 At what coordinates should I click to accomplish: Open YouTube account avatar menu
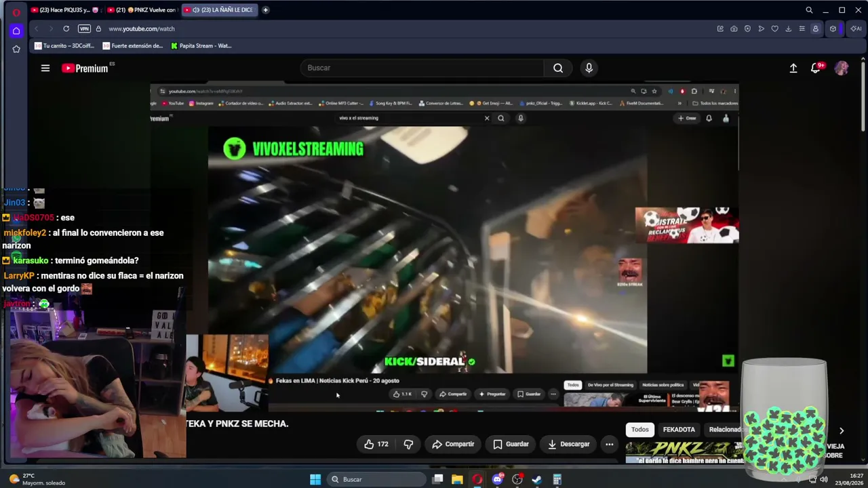[x=842, y=68]
